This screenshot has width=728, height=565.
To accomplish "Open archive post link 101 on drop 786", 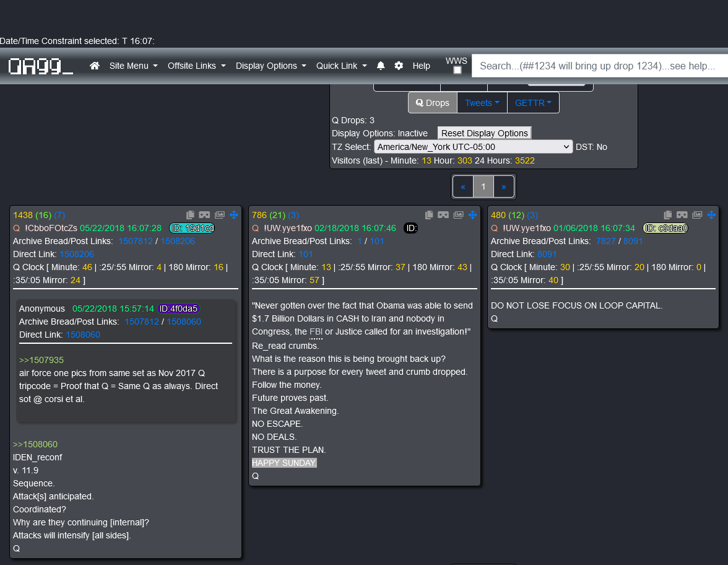I will [x=377, y=241].
